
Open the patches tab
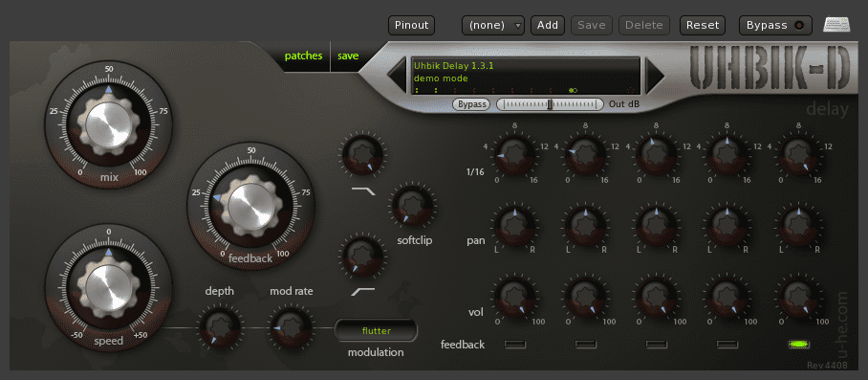point(303,56)
